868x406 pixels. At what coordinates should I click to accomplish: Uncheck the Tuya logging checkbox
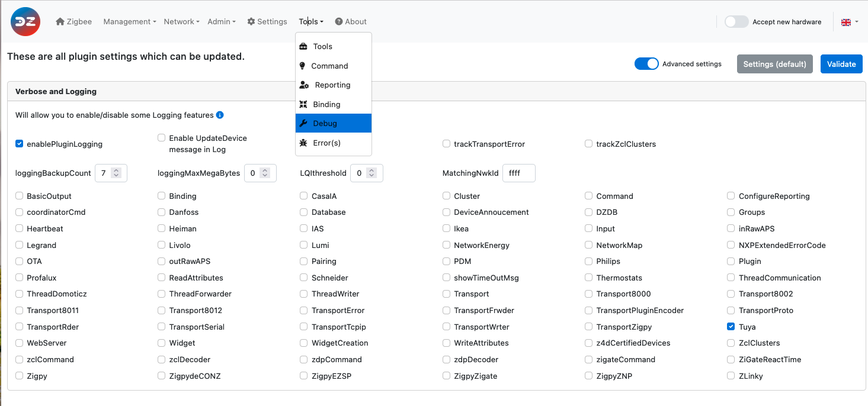(731, 327)
